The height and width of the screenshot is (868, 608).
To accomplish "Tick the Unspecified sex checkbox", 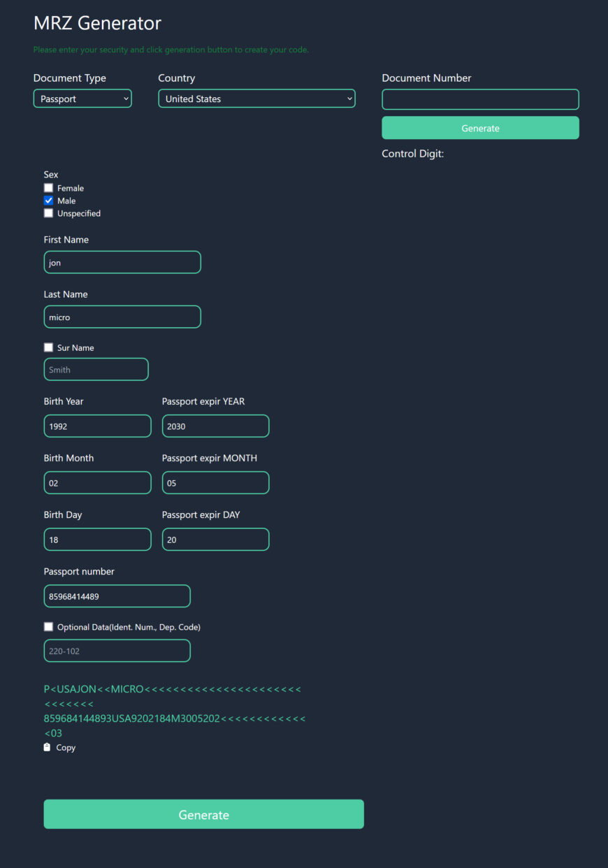I will point(49,213).
